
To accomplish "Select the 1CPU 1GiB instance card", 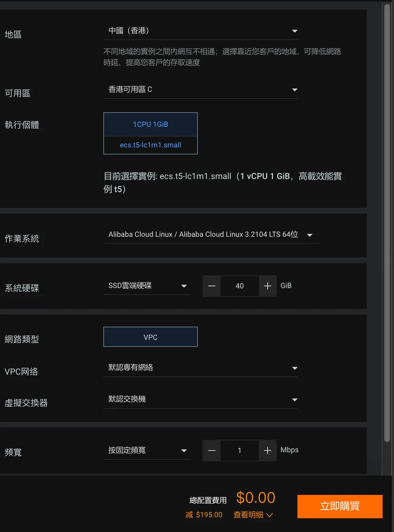I will 151,124.
